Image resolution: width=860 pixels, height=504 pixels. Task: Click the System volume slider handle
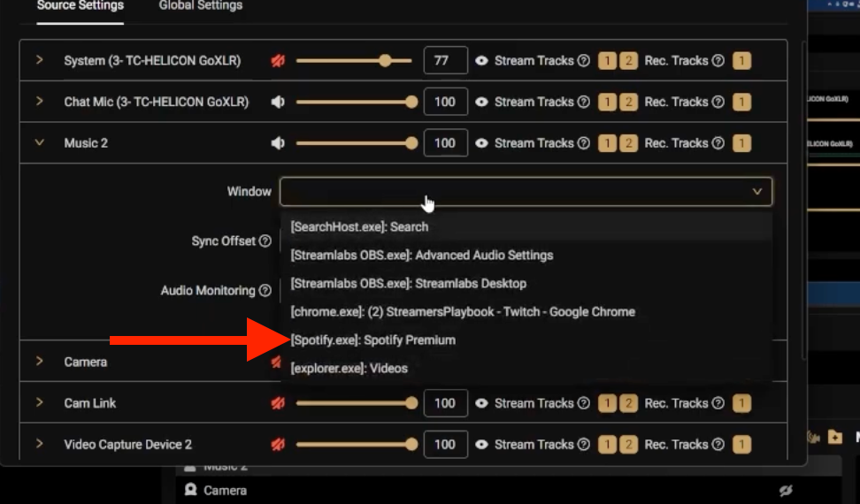(385, 61)
